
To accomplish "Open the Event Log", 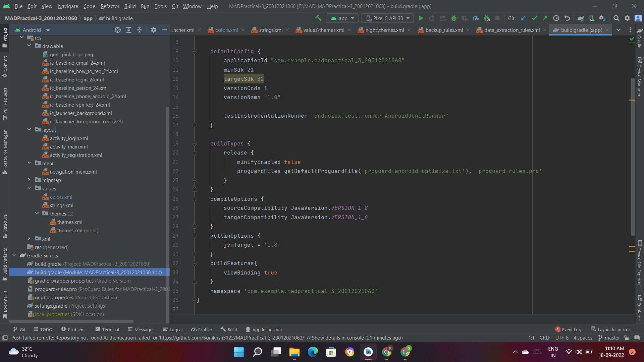I will pyautogui.click(x=568, y=329).
